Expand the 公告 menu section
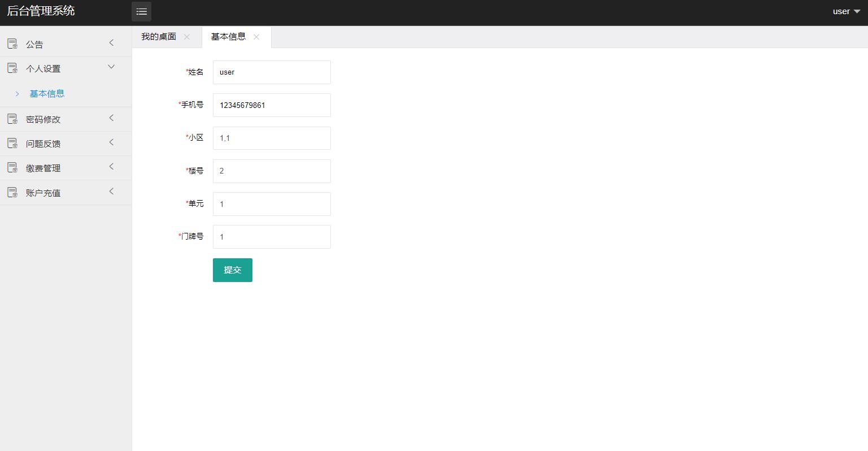Screen dimensions: 868x451 [x=56, y=43]
